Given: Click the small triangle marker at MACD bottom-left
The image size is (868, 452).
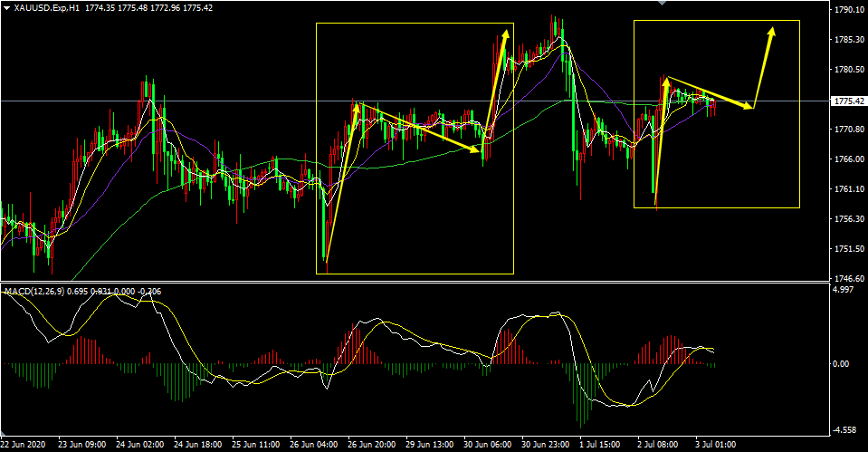Looking at the screenshot, I should tap(5, 433).
